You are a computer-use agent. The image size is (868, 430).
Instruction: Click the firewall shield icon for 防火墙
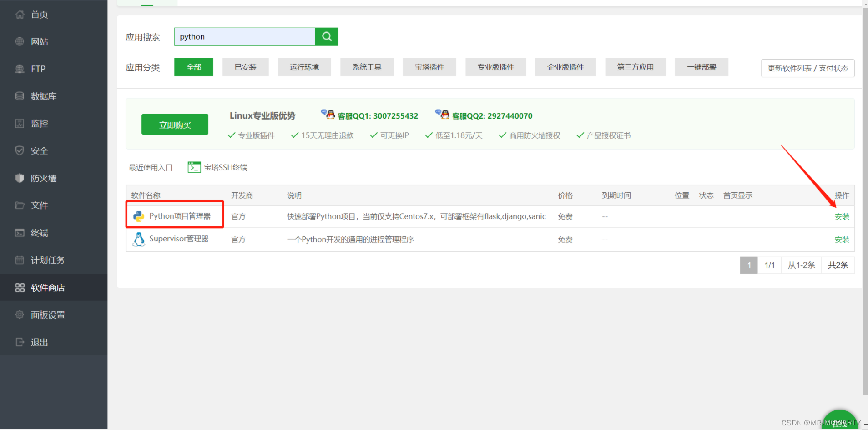pos(20,178)
